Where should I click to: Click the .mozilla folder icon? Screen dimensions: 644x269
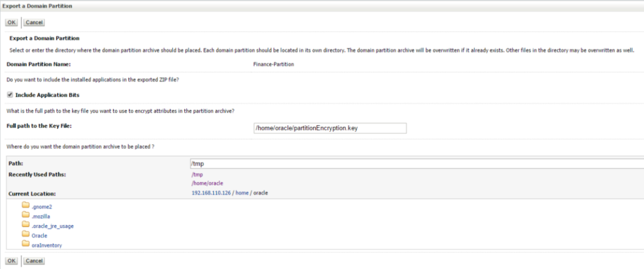pyautogui.click(x=26, y=215)
